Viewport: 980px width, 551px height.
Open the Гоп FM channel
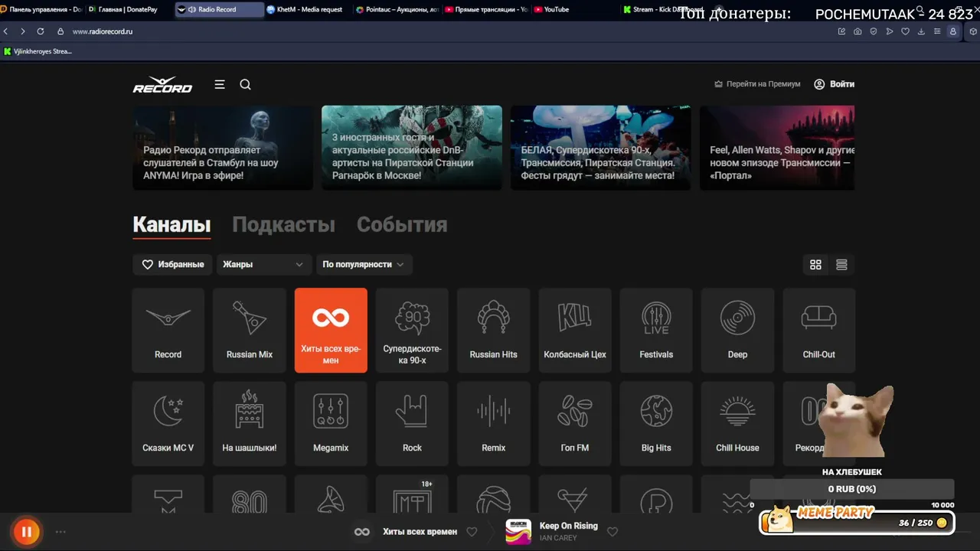[x=575, y=423]
